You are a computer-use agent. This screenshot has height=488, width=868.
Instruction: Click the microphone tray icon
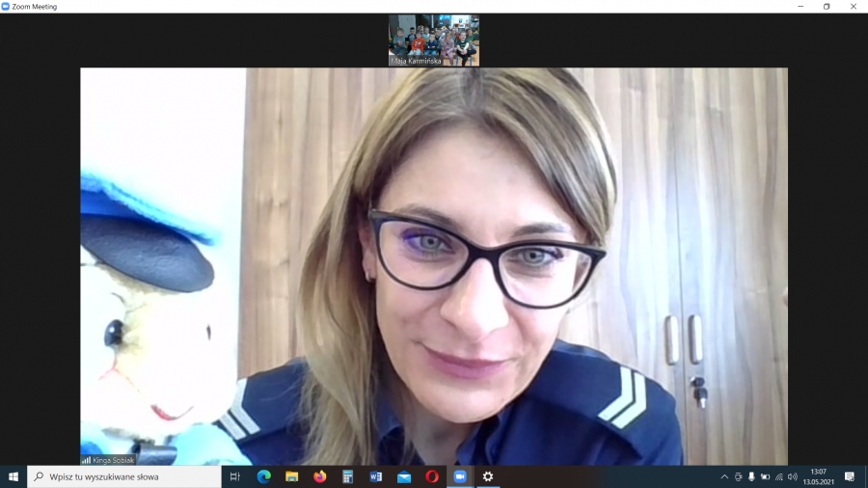tap(751, 476)
